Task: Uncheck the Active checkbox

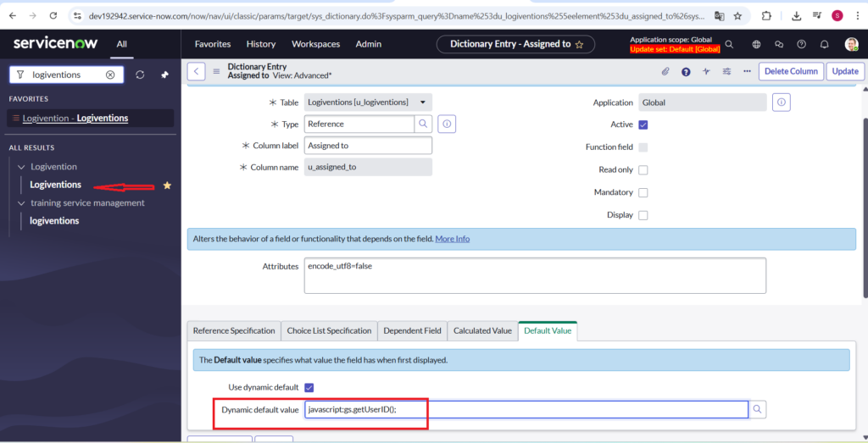Action: (643, 125)
